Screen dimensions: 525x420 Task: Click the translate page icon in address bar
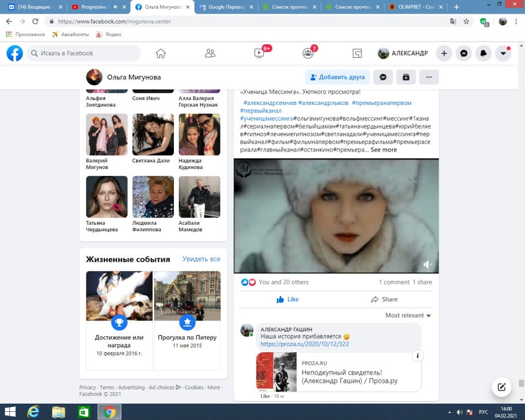coord(453,21)
